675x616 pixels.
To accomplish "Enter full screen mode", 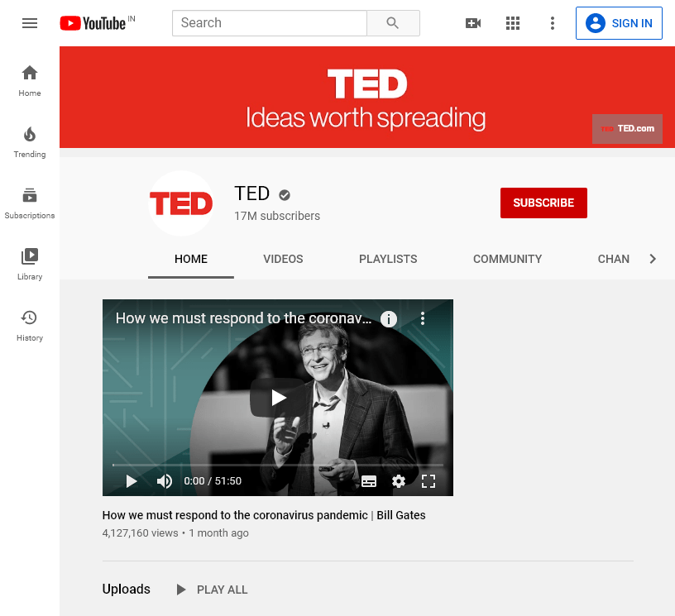I will point(428,481).
